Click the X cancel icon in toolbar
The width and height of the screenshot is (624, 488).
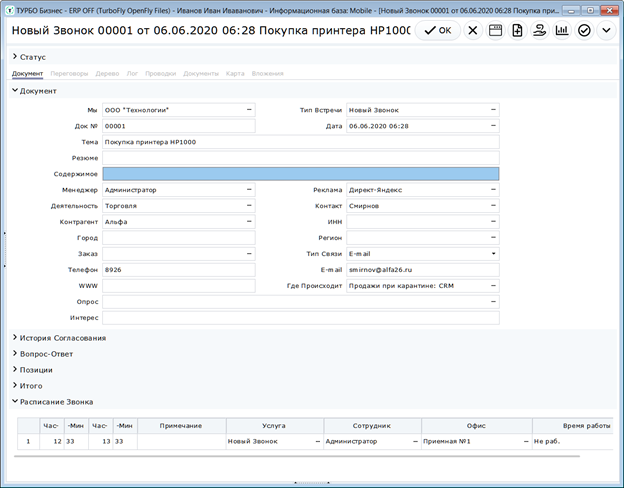(x=473, y=30)
